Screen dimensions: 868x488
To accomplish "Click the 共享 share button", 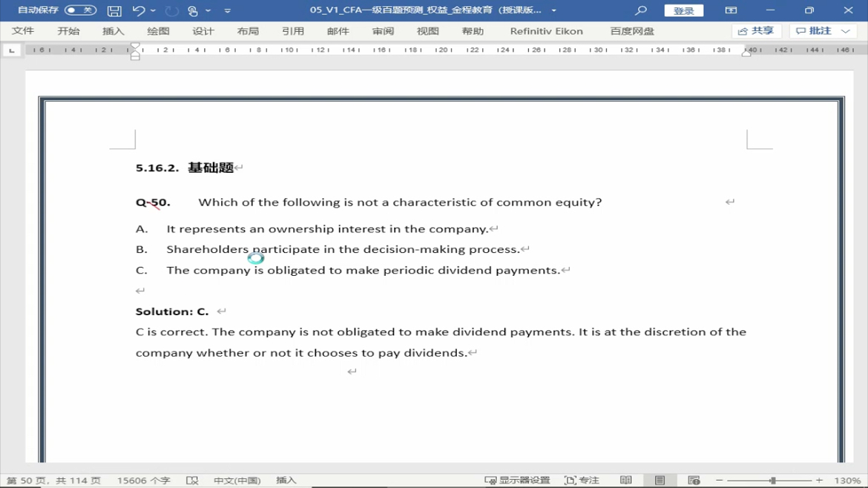I will click(x=756, y=31).
